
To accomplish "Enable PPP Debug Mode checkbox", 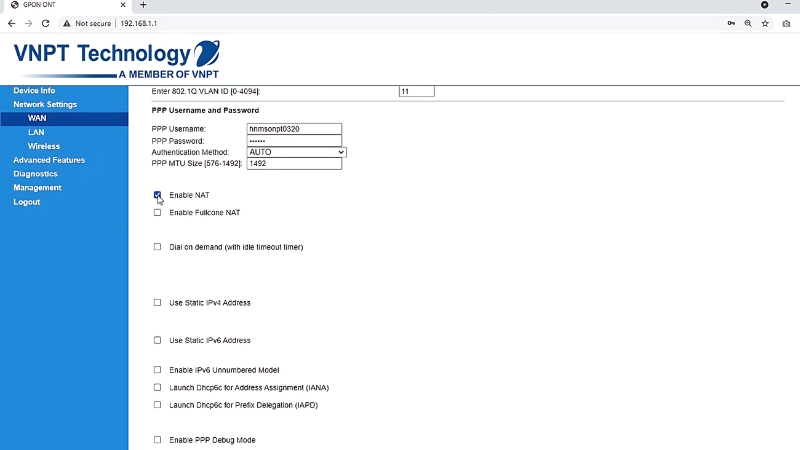I will pos(157,440).
